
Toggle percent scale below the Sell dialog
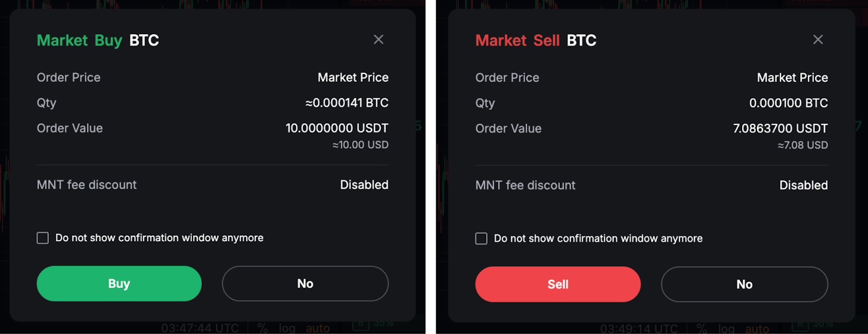pos(701,329)
